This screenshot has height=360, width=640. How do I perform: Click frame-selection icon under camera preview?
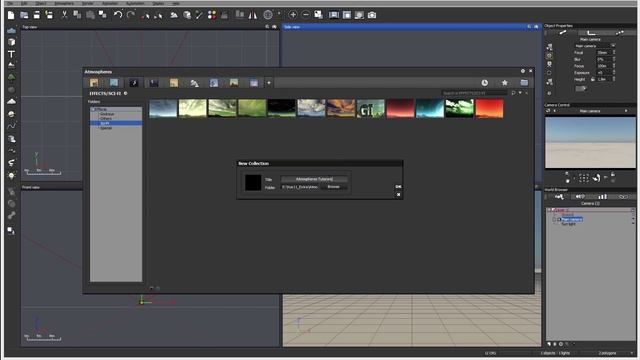click(x=584, y=178)
